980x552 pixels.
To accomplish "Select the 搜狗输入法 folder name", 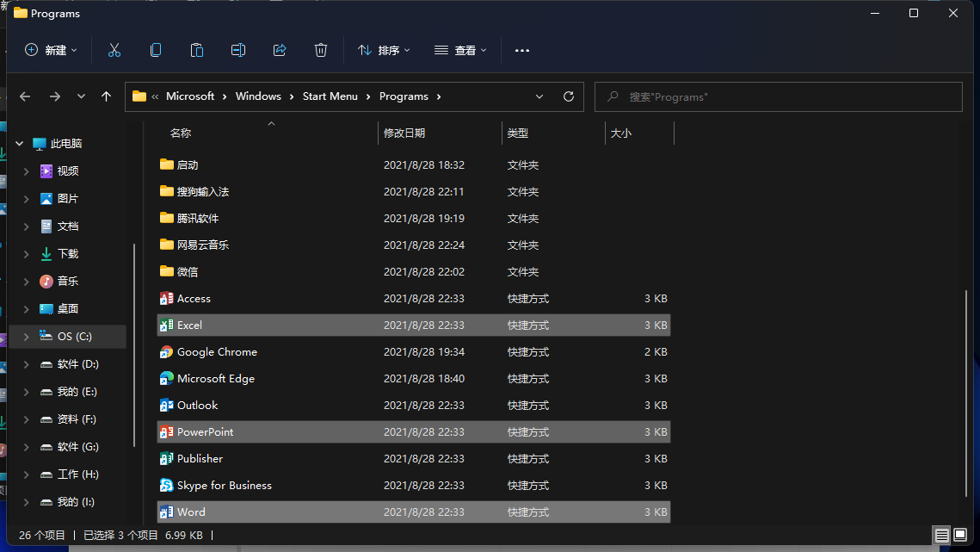I will (202, 191).
